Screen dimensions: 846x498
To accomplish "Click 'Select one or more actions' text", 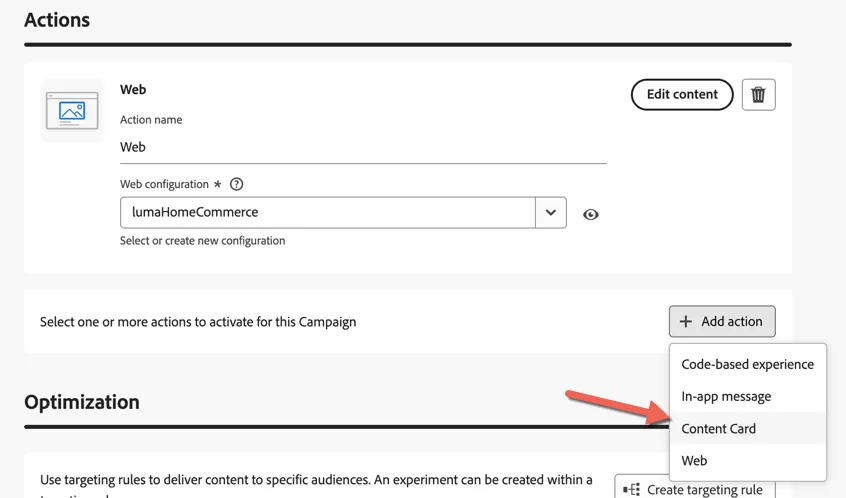I will [x=198, y=322].
